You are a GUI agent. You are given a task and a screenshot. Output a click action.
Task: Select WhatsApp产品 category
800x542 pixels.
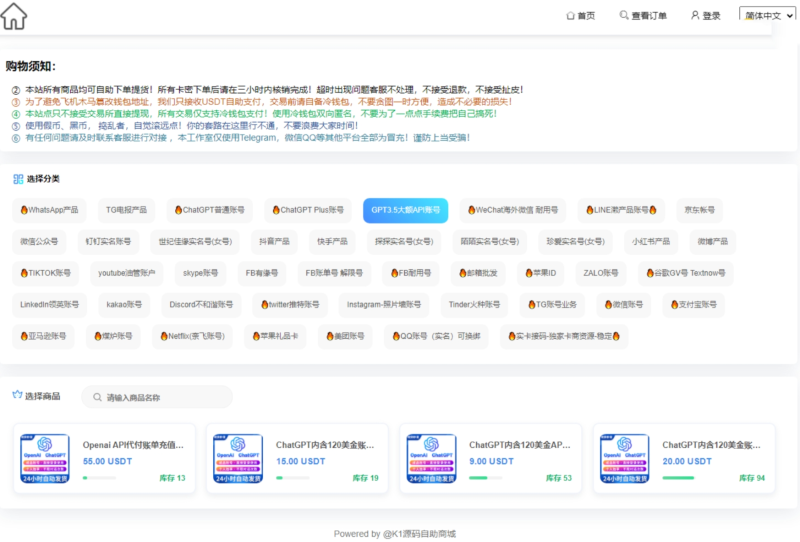pyautogui.click(x=49, y=210)
